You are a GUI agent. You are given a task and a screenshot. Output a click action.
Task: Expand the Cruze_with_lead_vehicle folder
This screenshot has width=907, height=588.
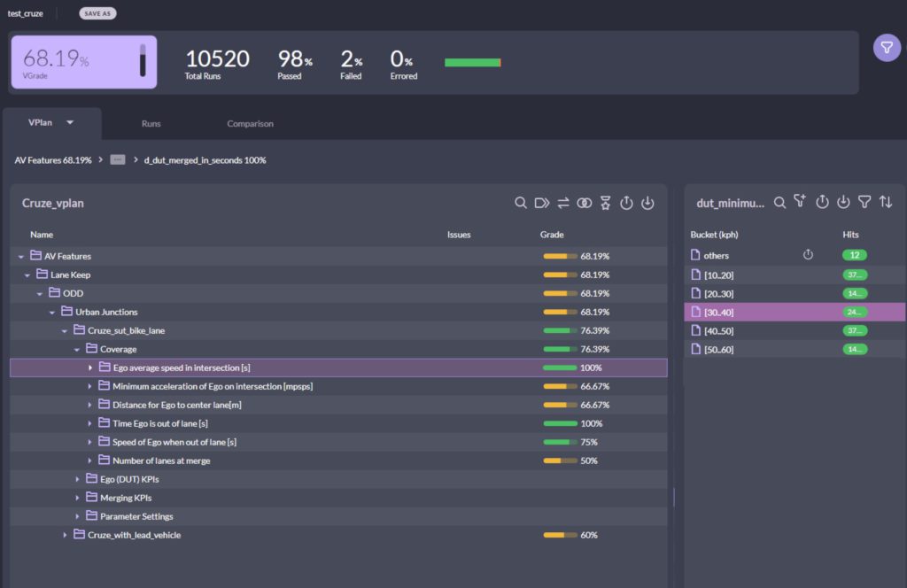[65, 536]
